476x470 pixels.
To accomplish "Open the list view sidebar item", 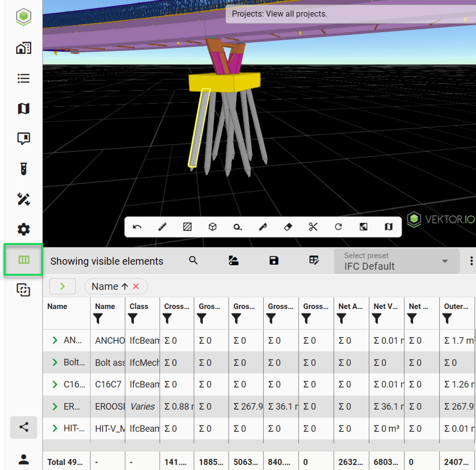I will [24, 79].
